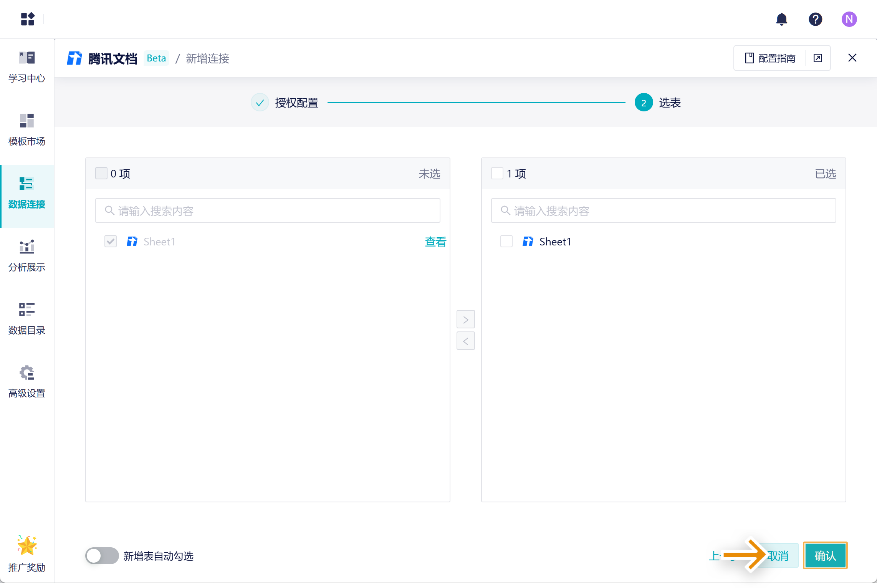Click the move-left arrow button
Viewport: 877px width, 588px height.
click(x=465, y=341)
